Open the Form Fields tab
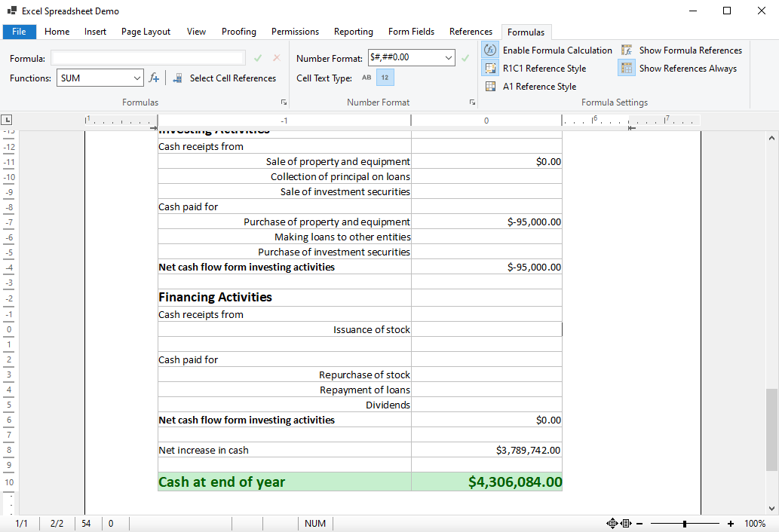 (x=411, y=31)
